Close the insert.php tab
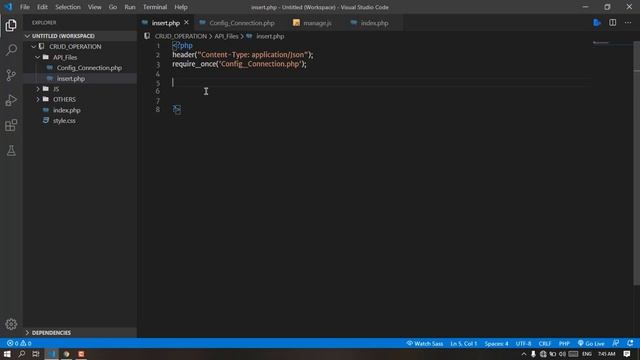The width and height of the screenshot is (640, 360). tap(187, 22)
